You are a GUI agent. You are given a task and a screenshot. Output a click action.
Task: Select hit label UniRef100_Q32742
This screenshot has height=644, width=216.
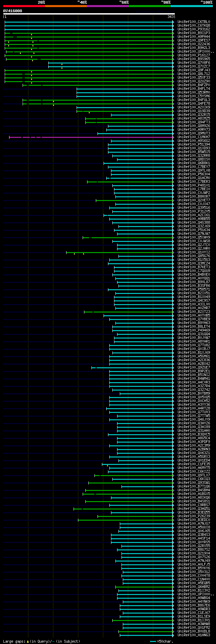194,390
